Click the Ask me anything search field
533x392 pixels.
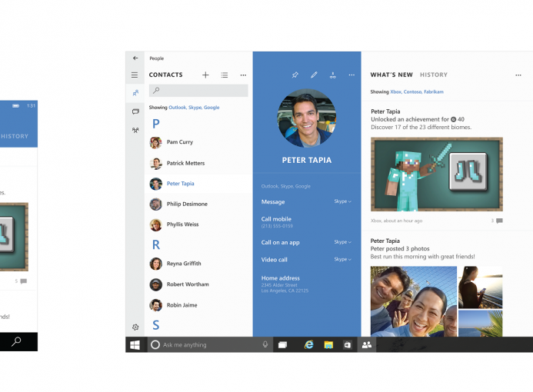point(210,345)
